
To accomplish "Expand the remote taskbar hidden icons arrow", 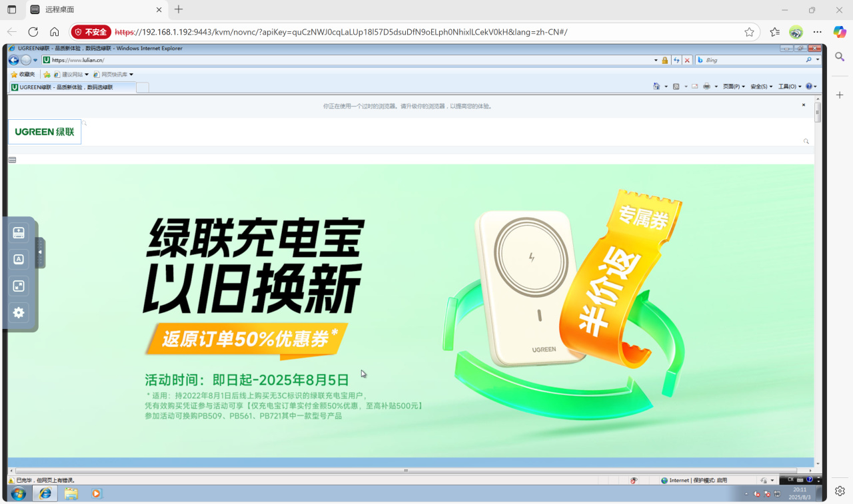I will [x=746, y=494].
